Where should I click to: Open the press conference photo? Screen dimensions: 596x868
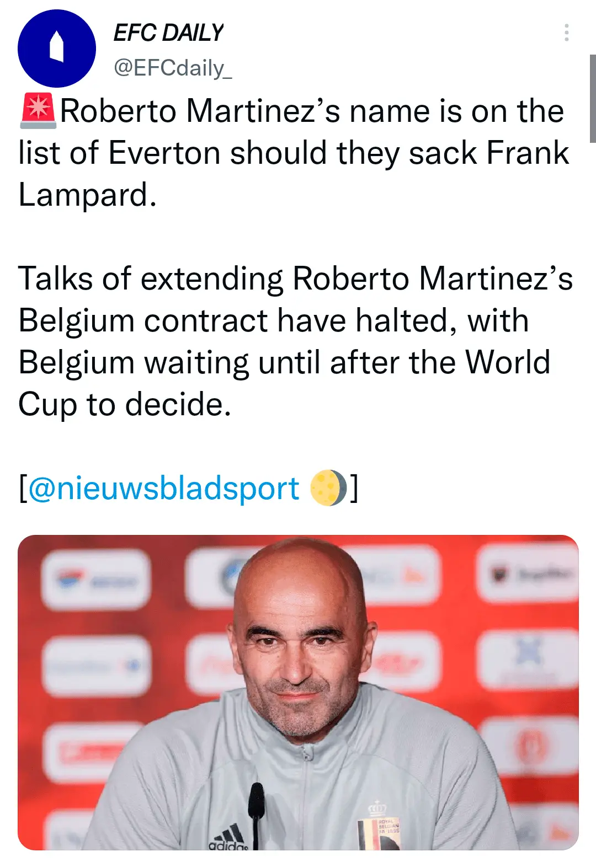(x=298, y=692)
